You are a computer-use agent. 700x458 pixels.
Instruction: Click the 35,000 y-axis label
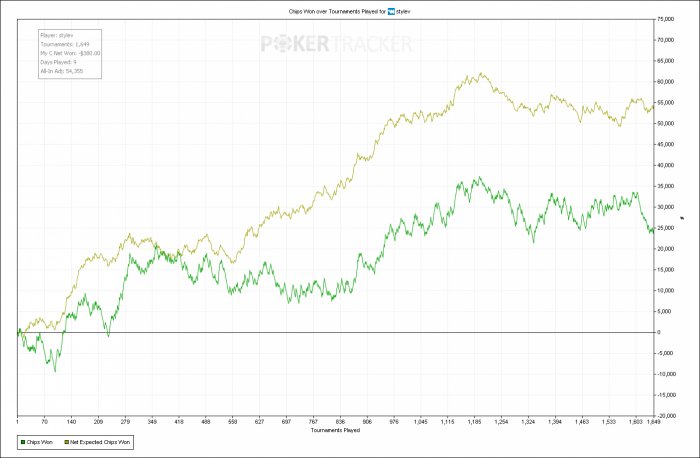666,186
